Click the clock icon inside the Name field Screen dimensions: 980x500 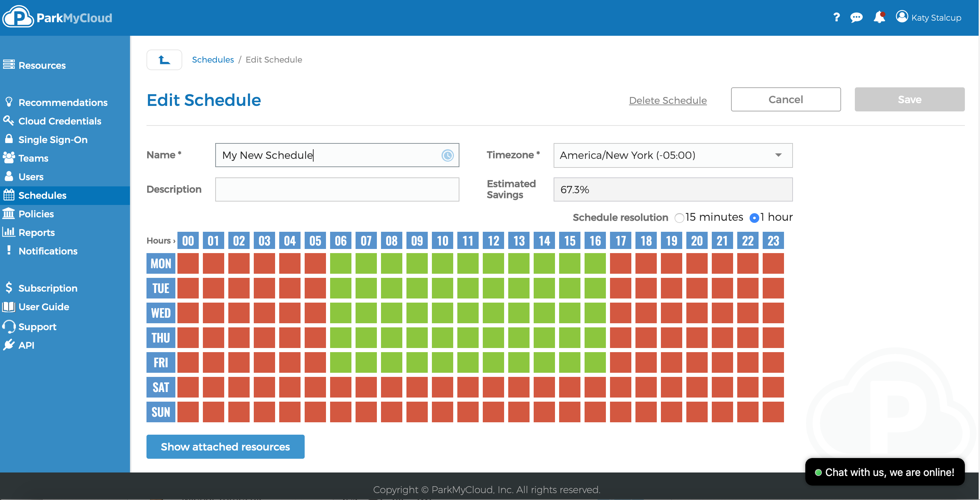[x=447, y=155]
